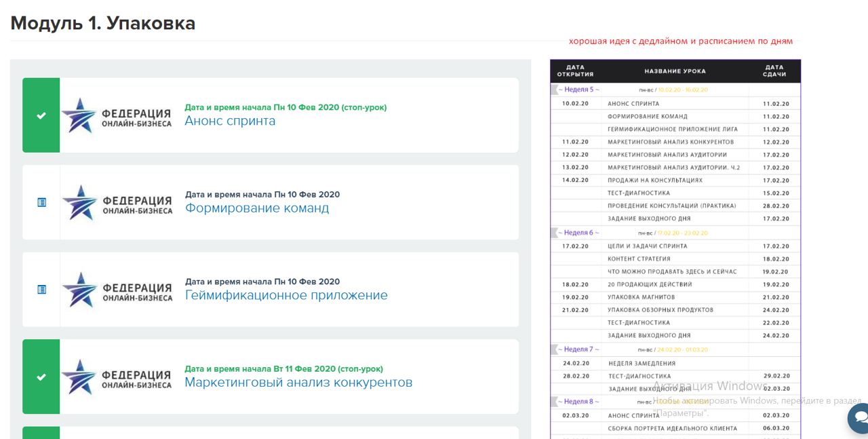Click the МАРКЕТИНГОВЫЙ АНАЛИЗ КОНКУРЕНТОВ schedule row
The image size is (868, 439).
coord(675,142)
